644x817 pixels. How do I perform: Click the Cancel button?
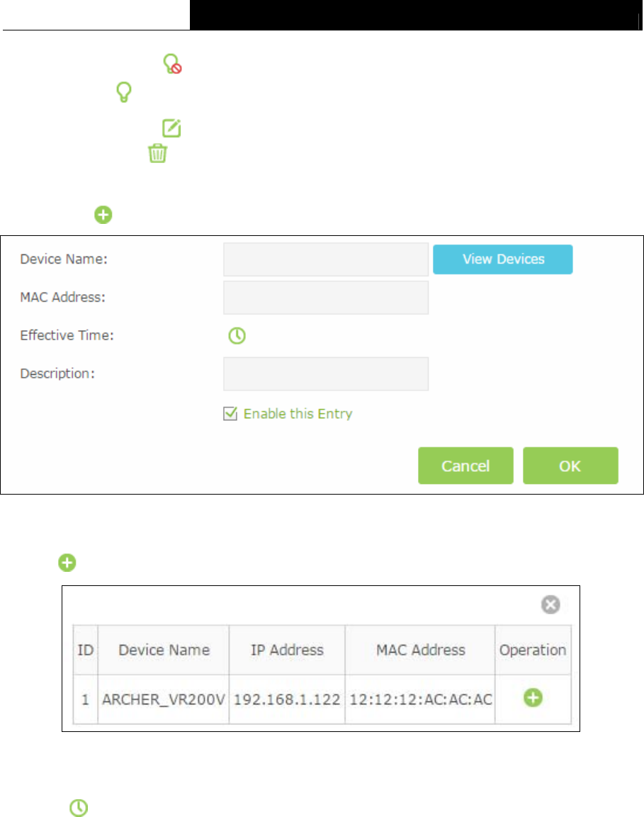tap(465, 466)
